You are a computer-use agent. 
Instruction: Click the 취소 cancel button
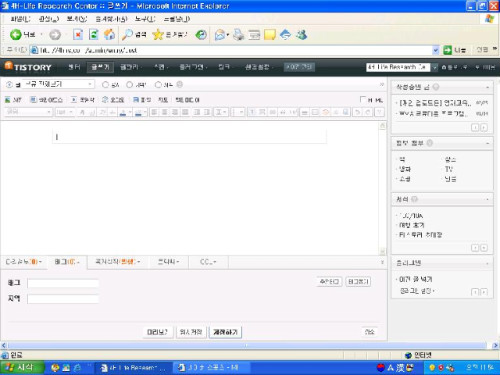(369, 332)
